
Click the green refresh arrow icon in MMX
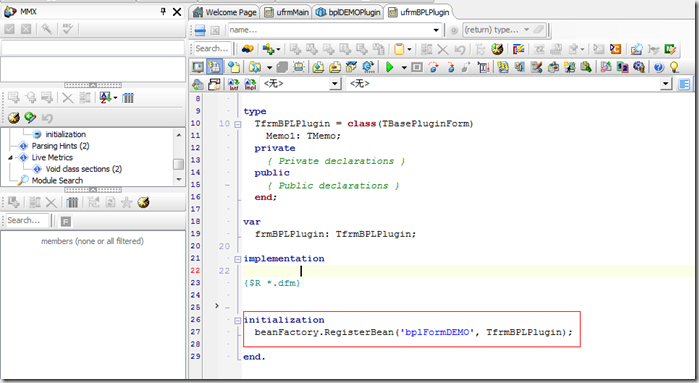[x=30, y=118]
